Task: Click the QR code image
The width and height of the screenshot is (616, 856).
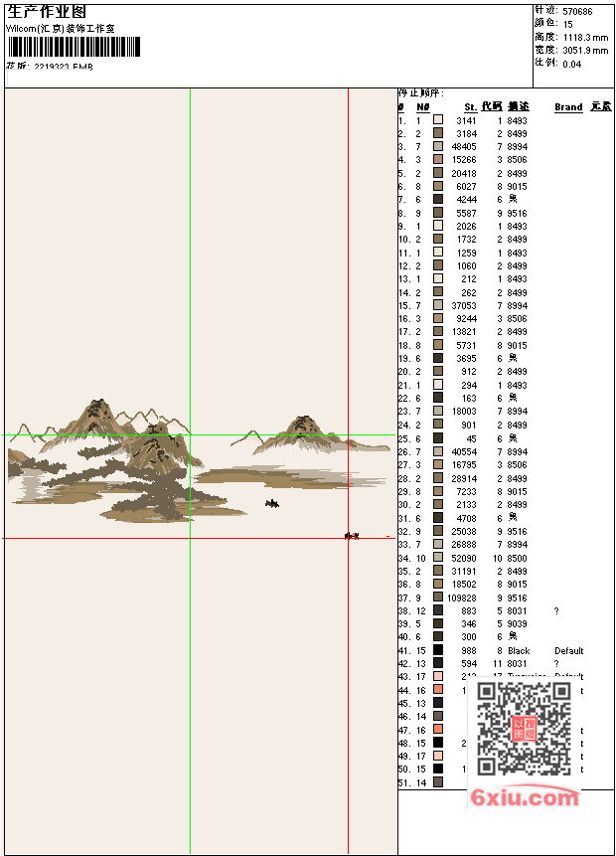Action: (524, 729)
